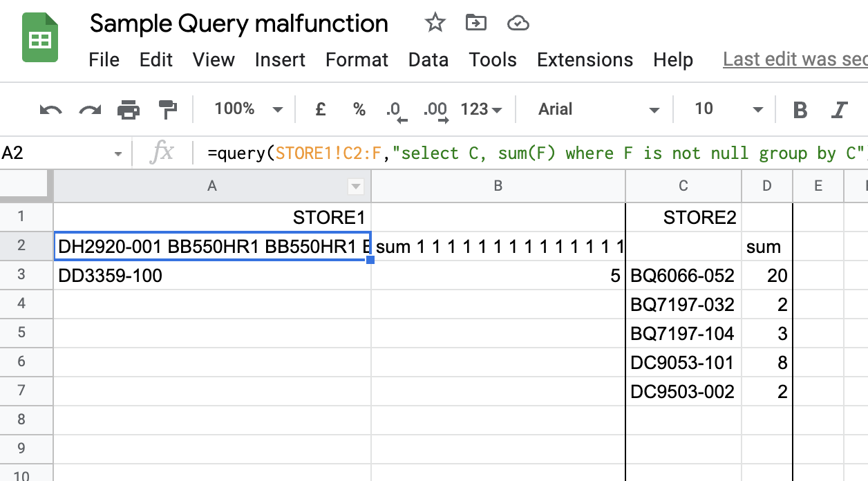Open the File menu
The width and height of the screenshot is (868, 481).
coord(104,60)
